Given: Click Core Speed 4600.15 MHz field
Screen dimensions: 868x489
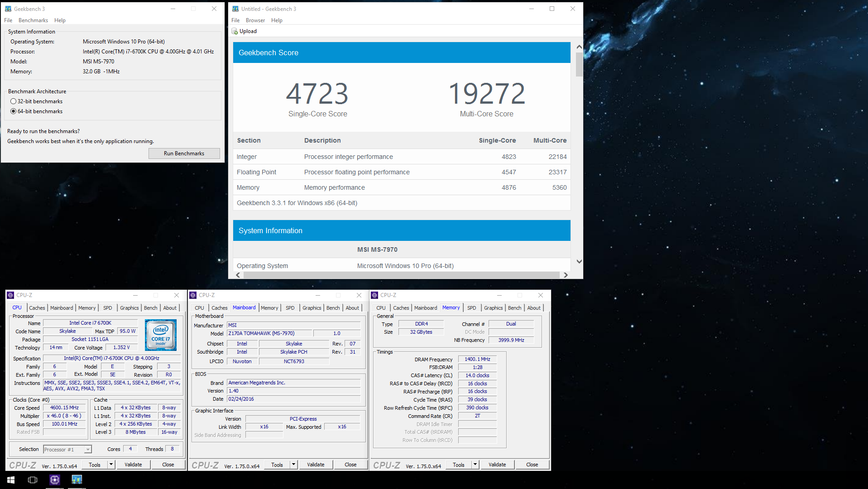Looking at the screenshot, I should (x=64, y=407).
